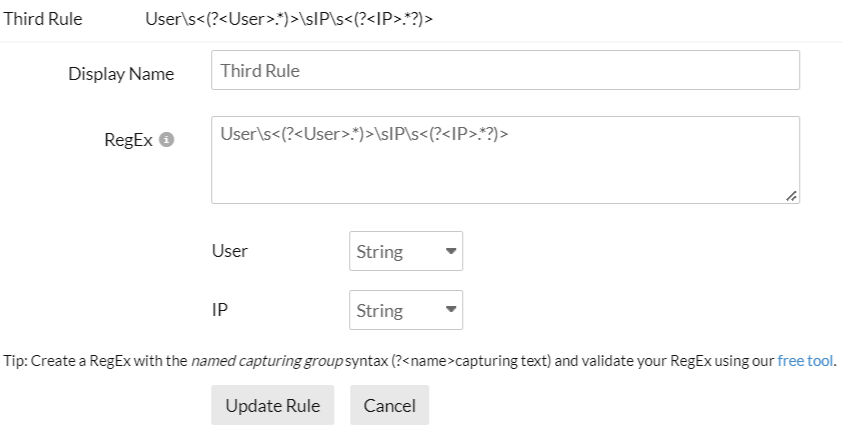The height and width of the screenshot is (442, 842).
Task: Click the "Tip:" text at line start
Action: (15, 361)
